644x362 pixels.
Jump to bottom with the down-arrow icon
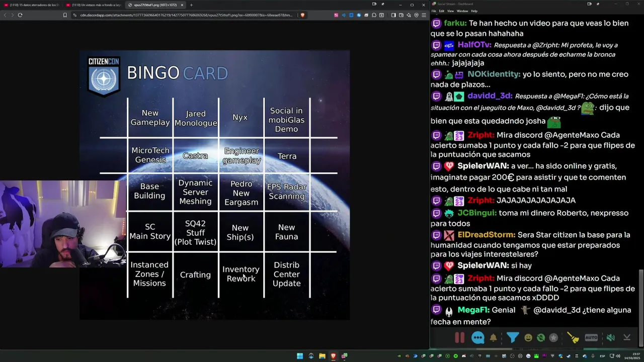(x=627, y=338)
